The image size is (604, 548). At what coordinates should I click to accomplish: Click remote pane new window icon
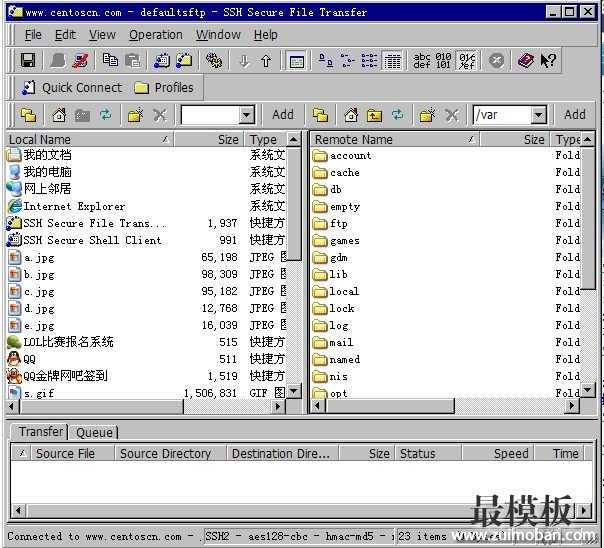320,115
